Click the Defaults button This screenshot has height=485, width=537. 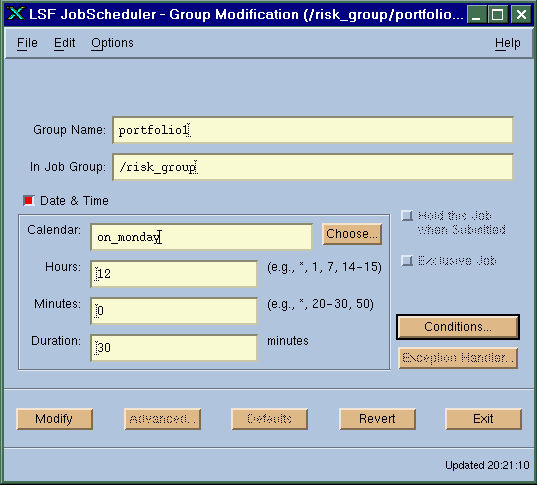(x=270, y=419)
